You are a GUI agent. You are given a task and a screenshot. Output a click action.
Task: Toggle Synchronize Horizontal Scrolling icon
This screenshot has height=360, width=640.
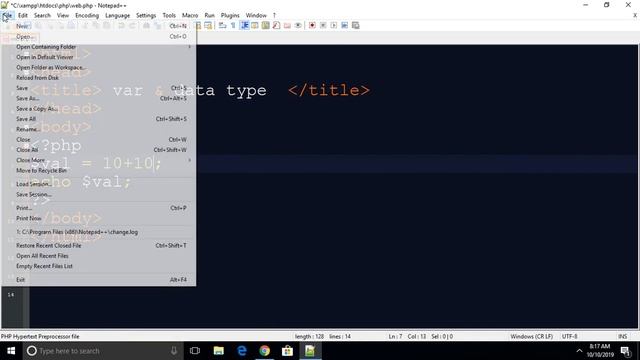coord(209,25)
